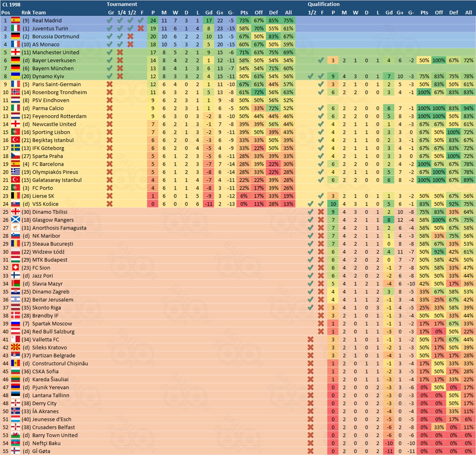Click the team name 'Dinamo Zagreb'
Screen dimensions: 476x455
pyautogui.click(x=51, y=292)
